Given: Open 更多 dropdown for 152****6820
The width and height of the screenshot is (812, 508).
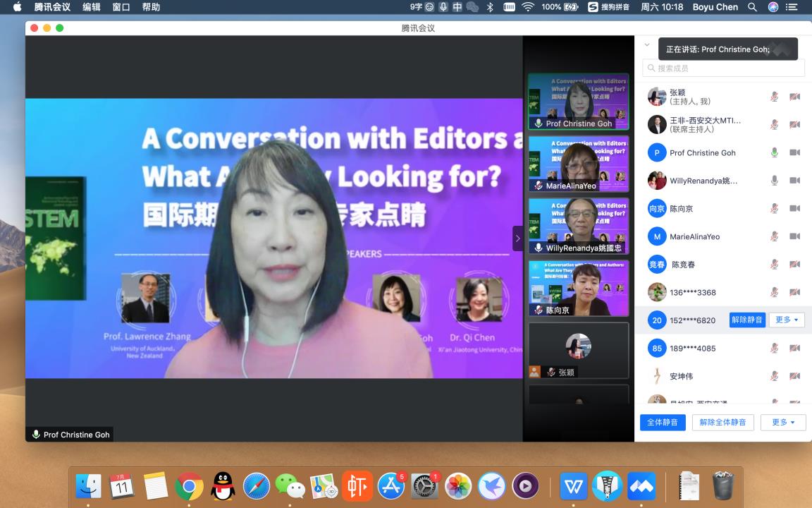Looking at the screenshot, I should (x=786, y=320).
